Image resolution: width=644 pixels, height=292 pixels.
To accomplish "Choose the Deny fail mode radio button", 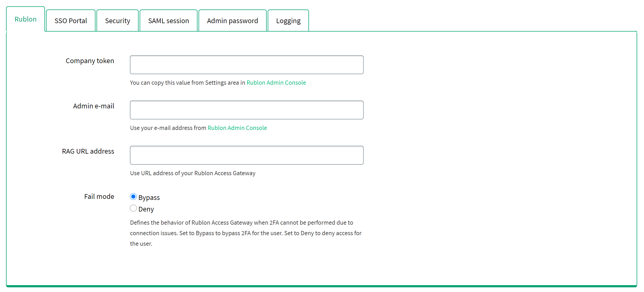I will (x=133, y=208).
